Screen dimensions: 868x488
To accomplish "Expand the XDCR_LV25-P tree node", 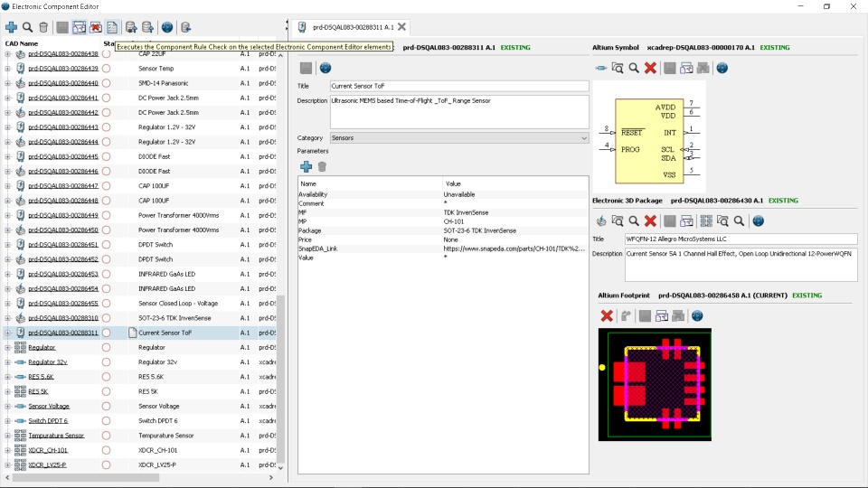I will click(x=8, y=465).
